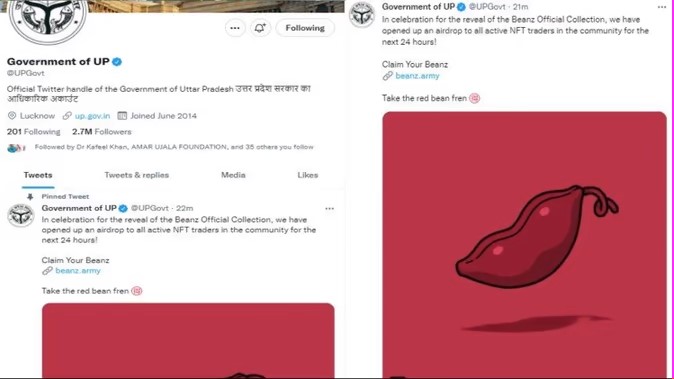The height and width of the screenshot is (379, 674).
Task: Open the 2.7M Followers list
Action: [x=102, y=131]
